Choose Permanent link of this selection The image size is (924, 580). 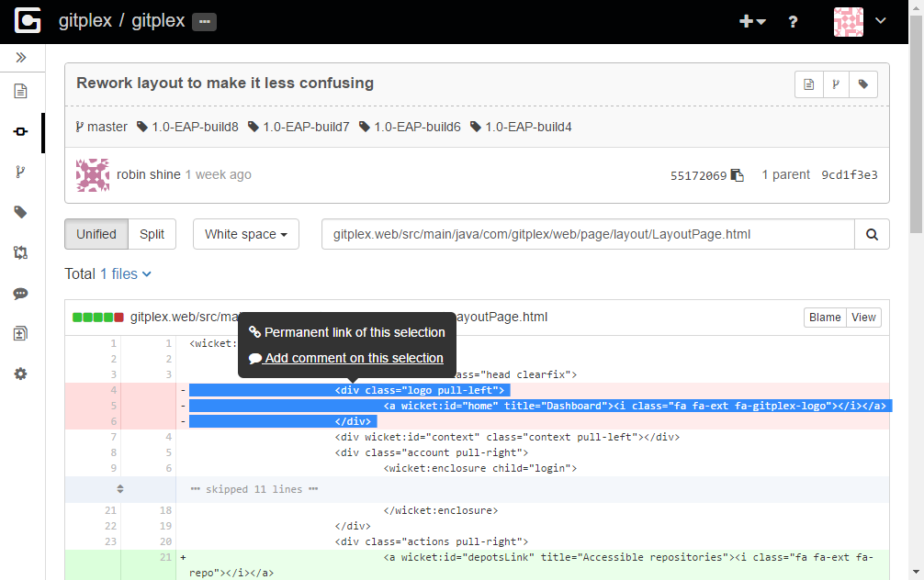[346, 333]
